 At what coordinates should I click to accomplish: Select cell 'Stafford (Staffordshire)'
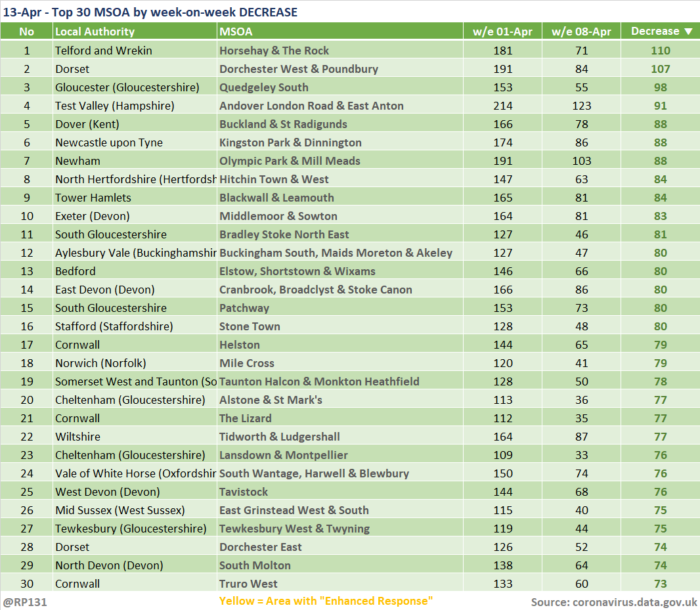tap(135, 326)
